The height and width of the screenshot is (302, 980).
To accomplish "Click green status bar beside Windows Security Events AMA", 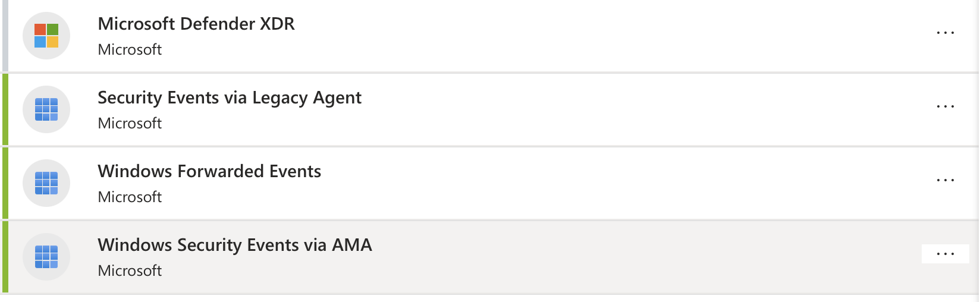I will click(x=5, y=257).
